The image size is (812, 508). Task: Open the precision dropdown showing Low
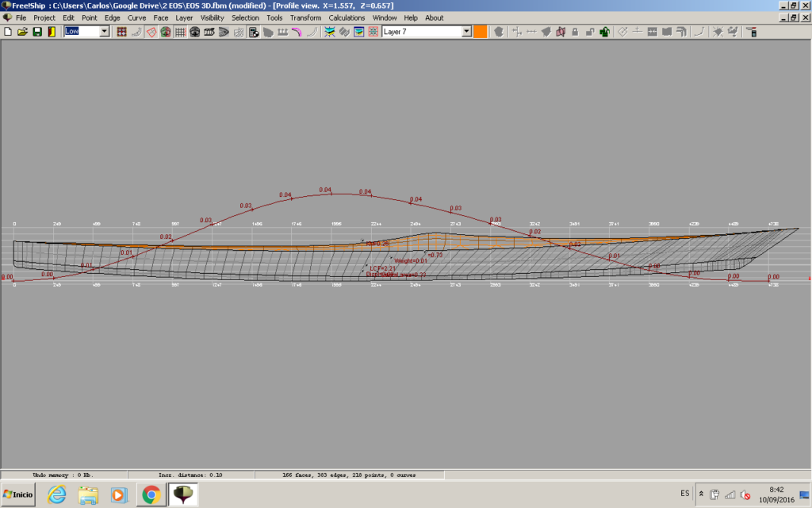pyautogui.click(x=104, y=32)
